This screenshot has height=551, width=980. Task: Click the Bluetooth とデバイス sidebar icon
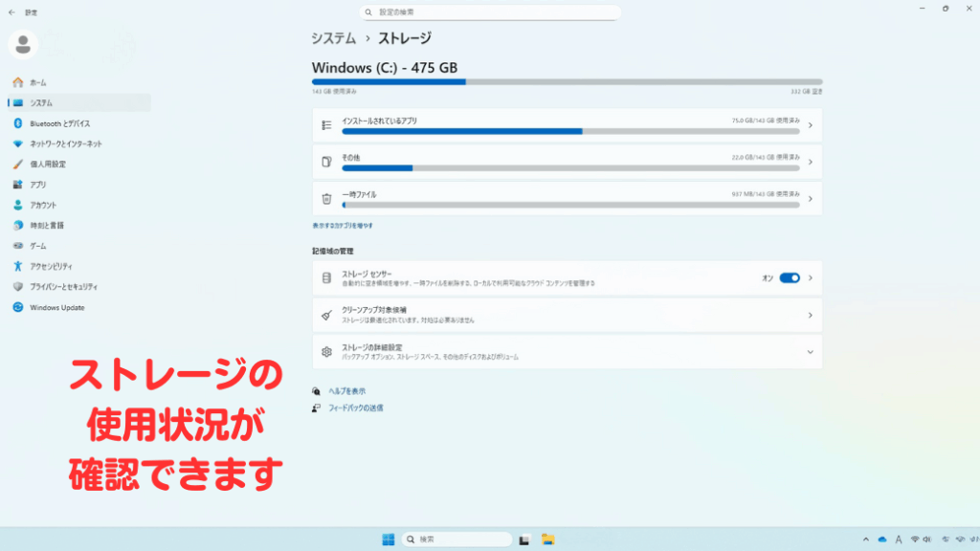pos(17,123)
